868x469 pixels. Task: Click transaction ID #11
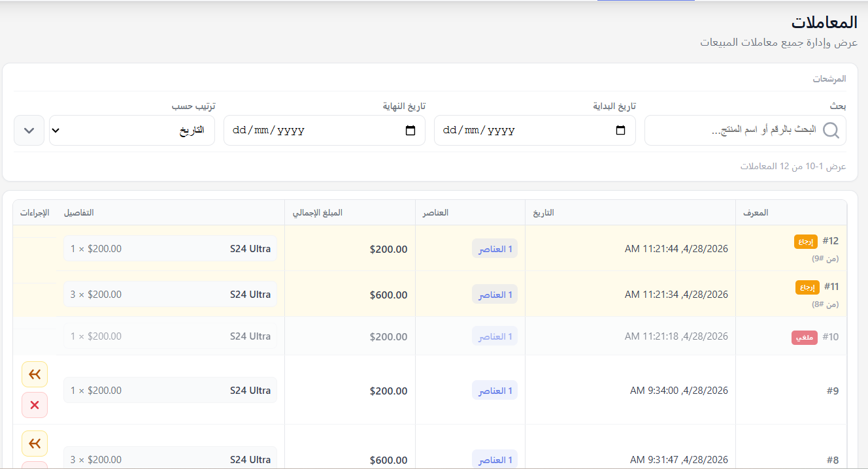click(831, 287)
